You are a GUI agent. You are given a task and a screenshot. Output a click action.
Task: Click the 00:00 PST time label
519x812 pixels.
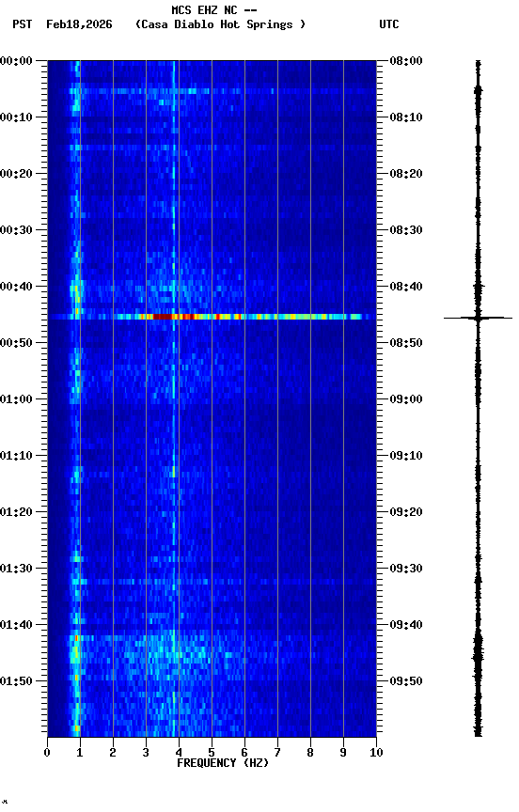[x=16, y=61]
